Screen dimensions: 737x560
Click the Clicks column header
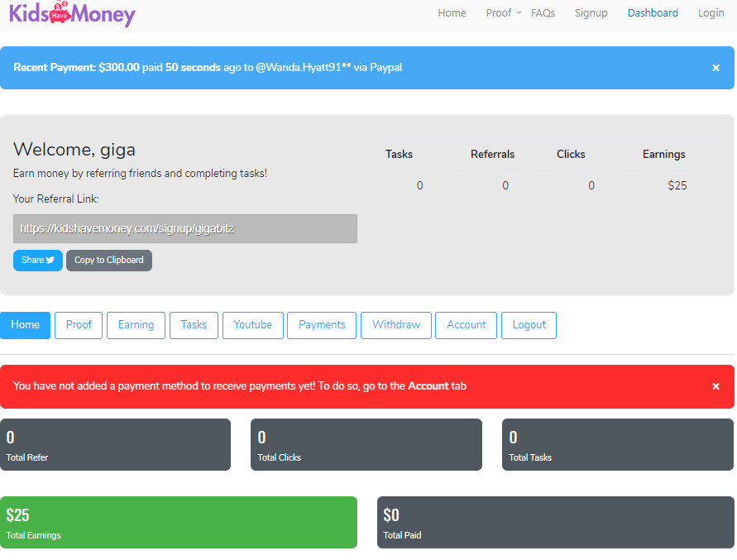click(571, 154)
